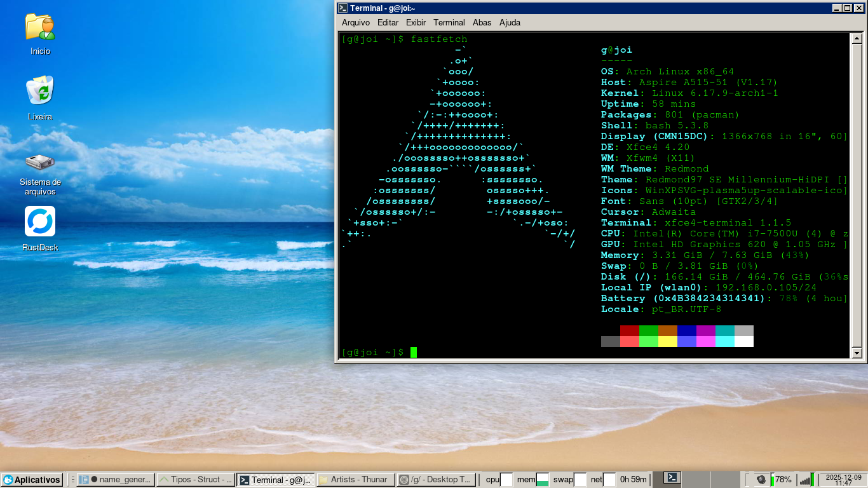Open the panel clock showing 2025-12-09

843,480
